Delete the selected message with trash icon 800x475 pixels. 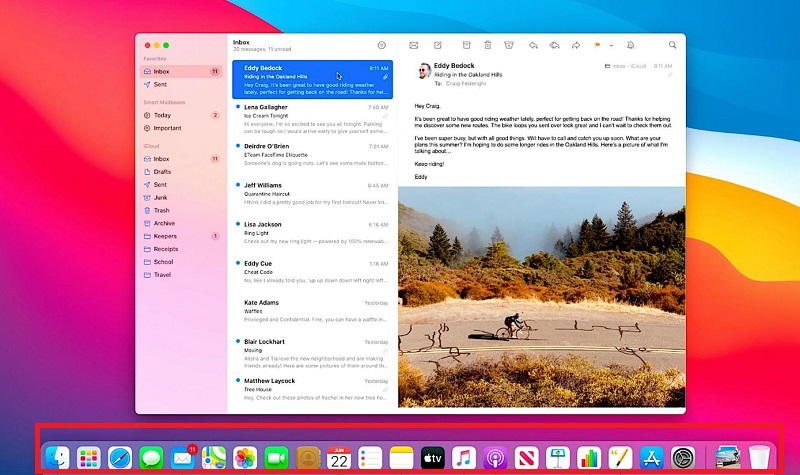pos(488,45)
